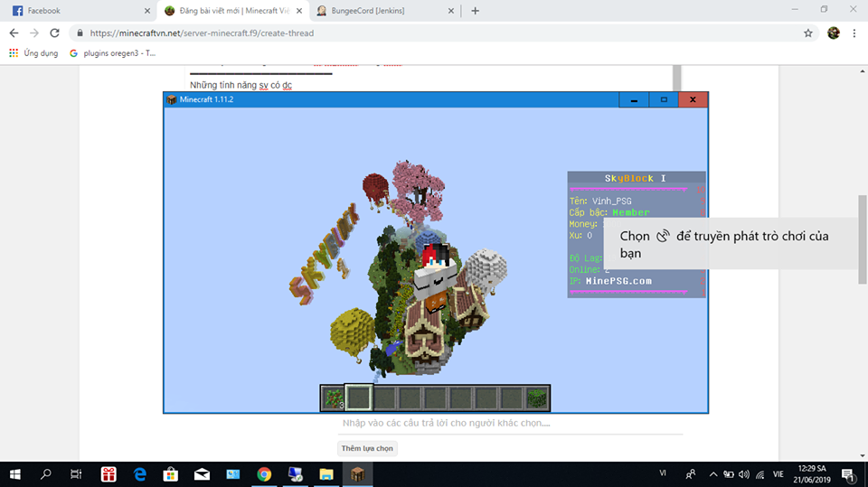Switch to Minecraft on the taskbar

pyautogui.click(x=358, y=474)
